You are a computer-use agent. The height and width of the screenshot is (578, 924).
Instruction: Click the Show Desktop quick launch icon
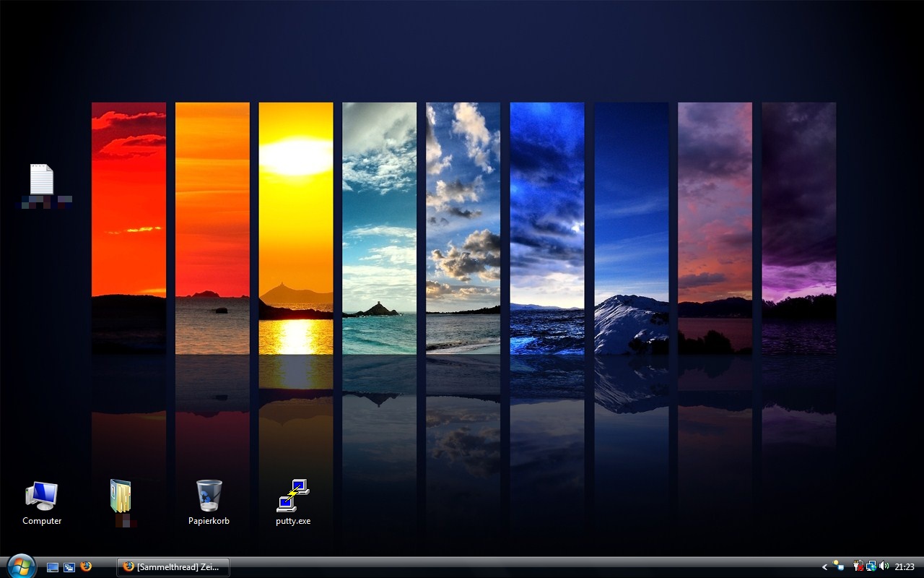(53, 567)
